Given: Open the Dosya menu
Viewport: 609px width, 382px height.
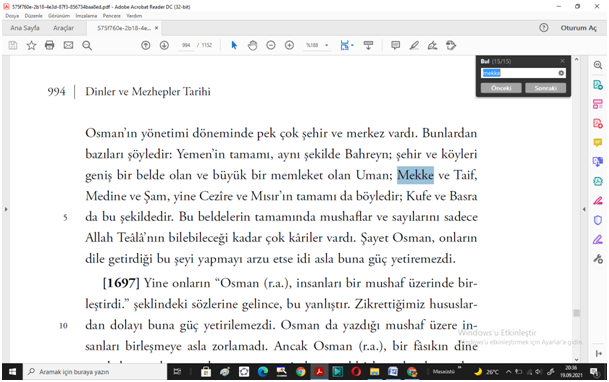Looking at the screenshot, I should point(12,16).
